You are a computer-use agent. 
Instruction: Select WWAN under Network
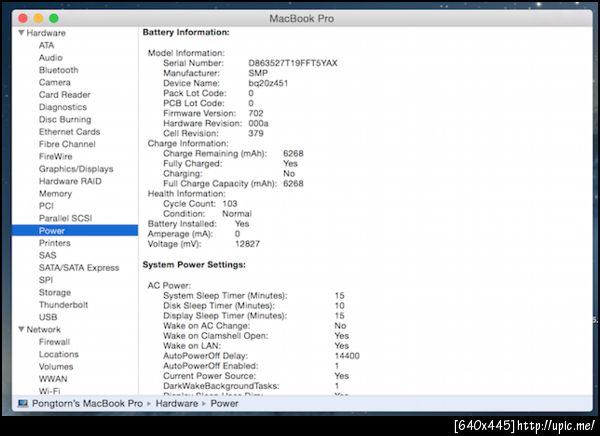(53, 379)
